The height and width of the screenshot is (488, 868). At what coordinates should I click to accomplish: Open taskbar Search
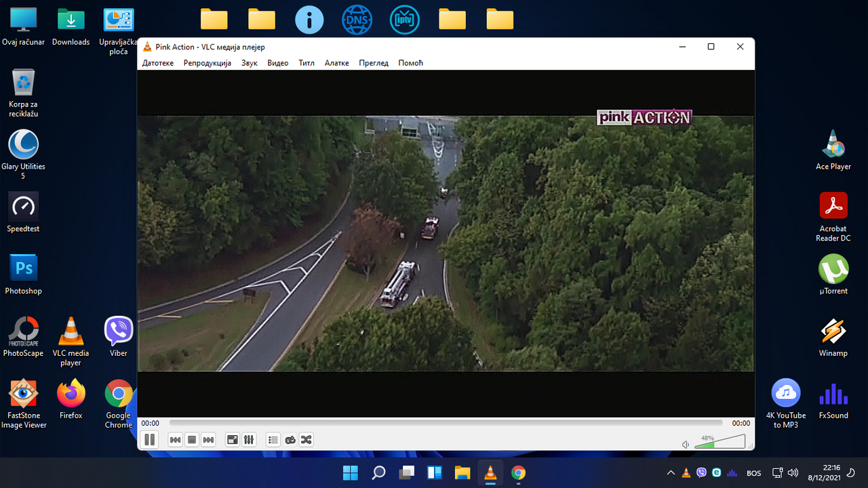(378, 473)
